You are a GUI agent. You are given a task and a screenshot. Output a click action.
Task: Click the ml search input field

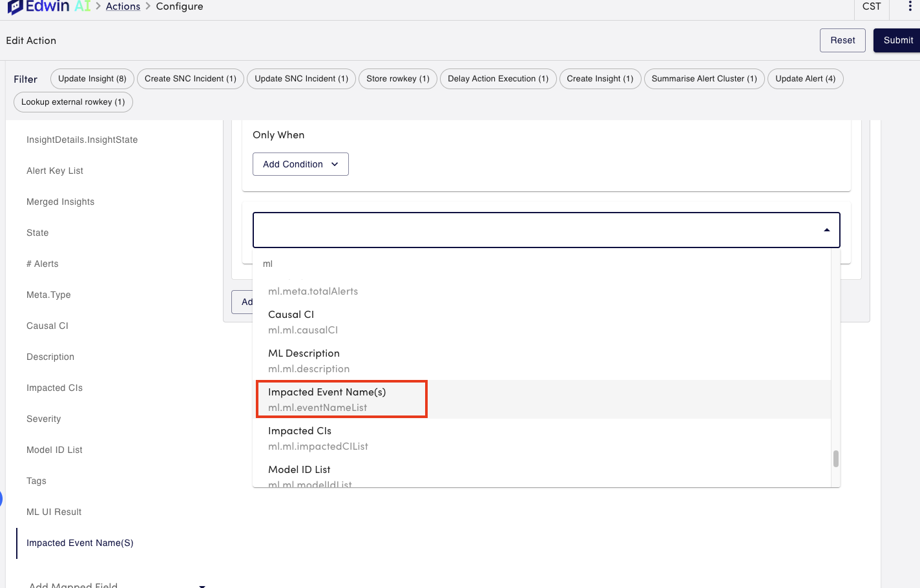point(452,264)
